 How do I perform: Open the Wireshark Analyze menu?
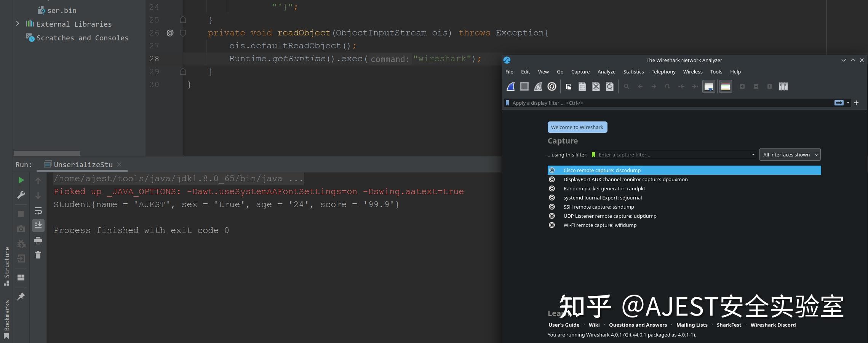point(607,72)
